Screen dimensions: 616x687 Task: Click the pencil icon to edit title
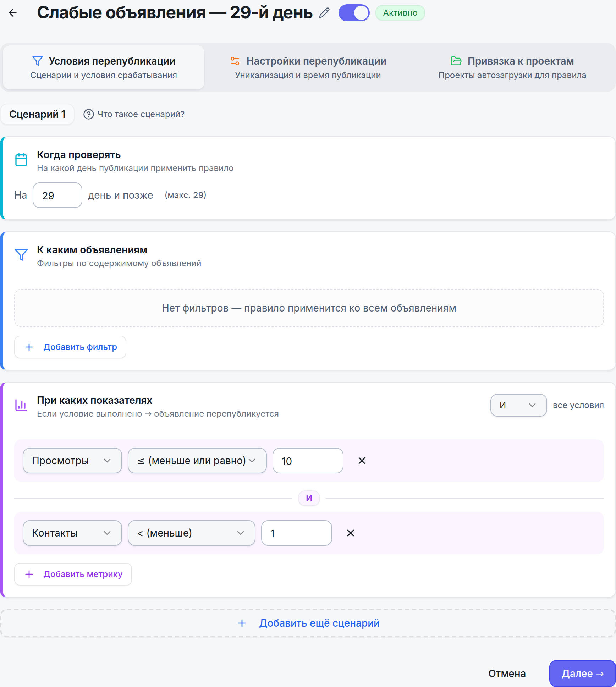click(x=324, y=13)
